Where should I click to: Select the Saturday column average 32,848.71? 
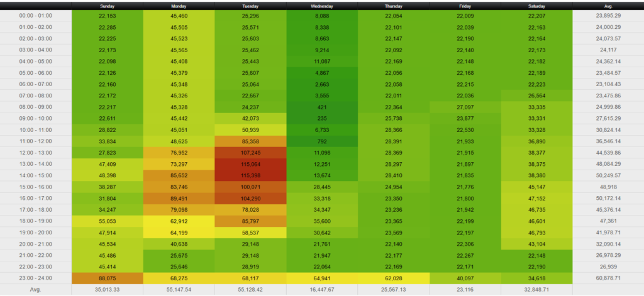pos(537,290)
